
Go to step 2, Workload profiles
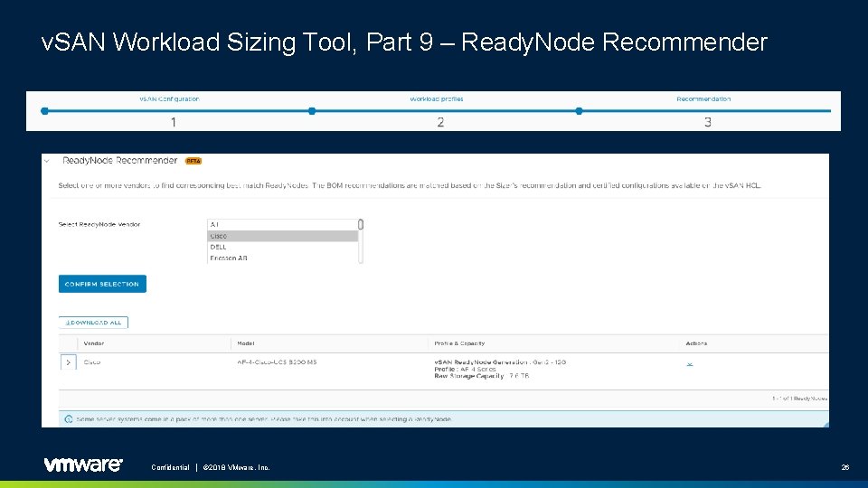tap(312, 111)
